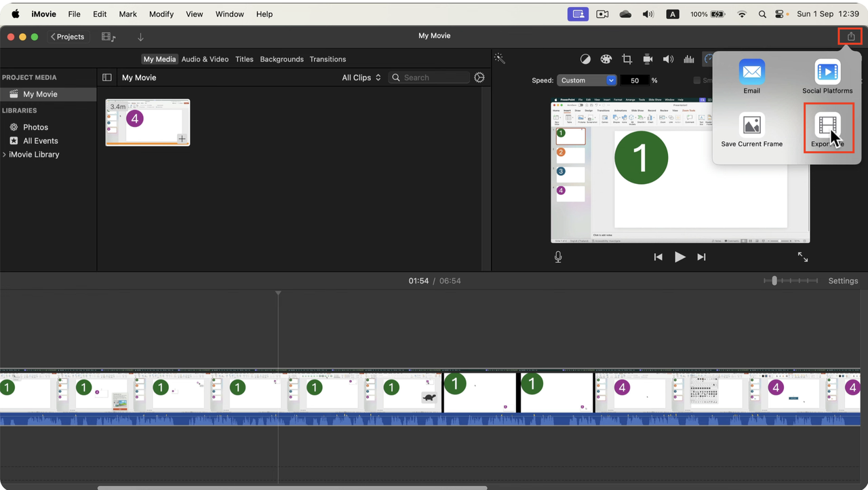Image resolution: width=868 pixels, height=490 pixels.
Task: Select the Crop tool
Action: click(627, 58)
